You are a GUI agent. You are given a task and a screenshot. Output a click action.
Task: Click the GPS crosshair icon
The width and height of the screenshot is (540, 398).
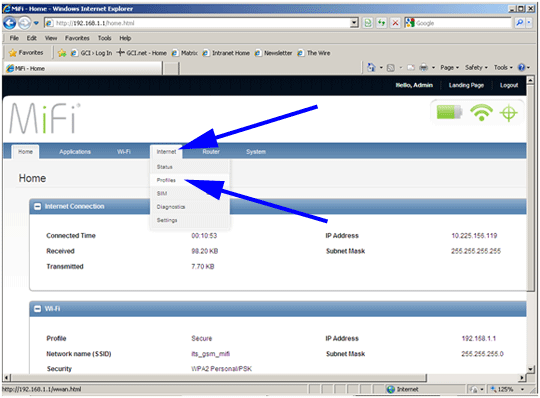[508, 113]
